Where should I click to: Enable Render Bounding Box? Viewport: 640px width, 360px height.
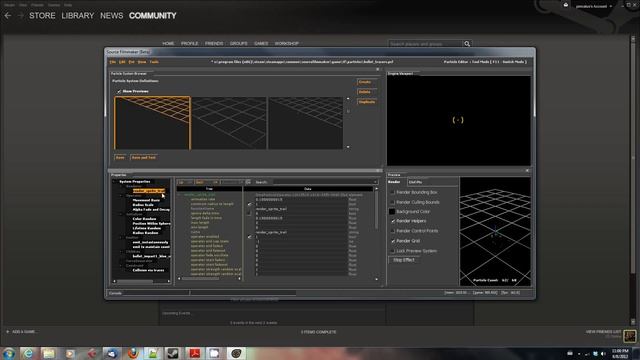[x=393, y=192]
